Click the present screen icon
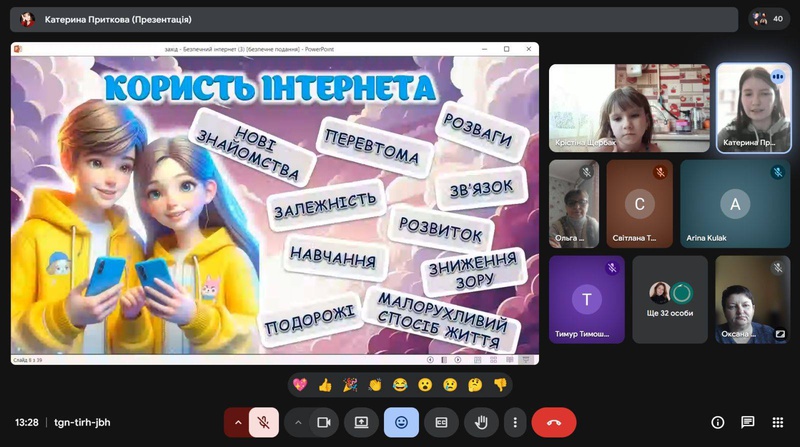The width and height of the screenshot is (800, 447). (x=362, y=422)
